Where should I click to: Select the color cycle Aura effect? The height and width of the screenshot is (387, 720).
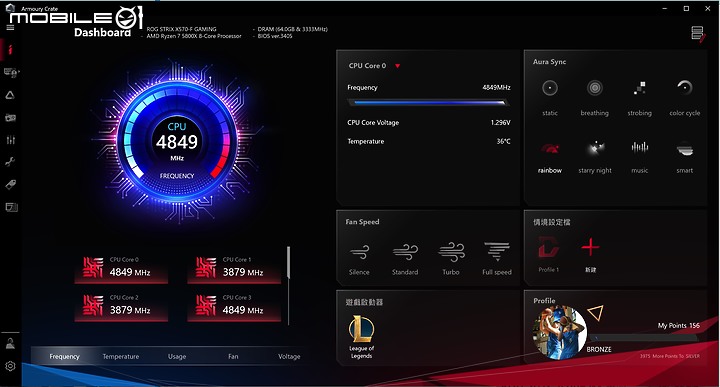685,97
